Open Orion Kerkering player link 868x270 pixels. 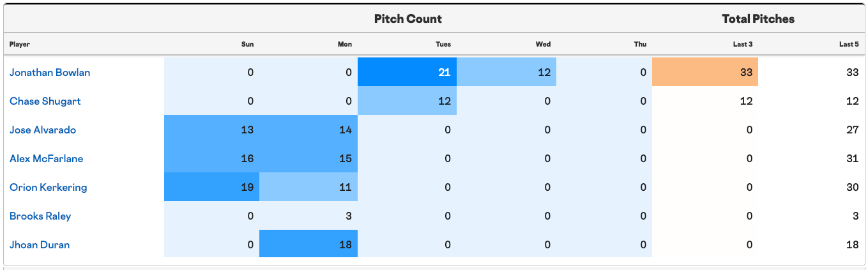48,187
